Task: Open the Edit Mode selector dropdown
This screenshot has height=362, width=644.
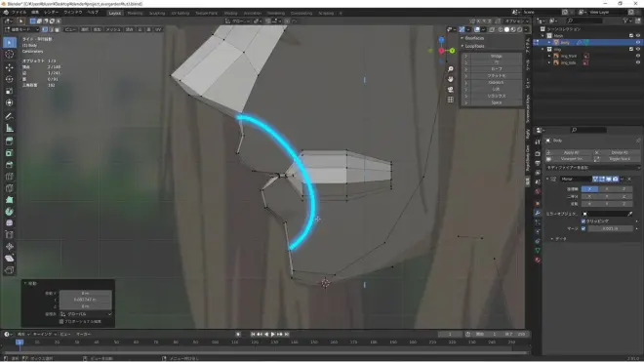Action: pos(21,29)
